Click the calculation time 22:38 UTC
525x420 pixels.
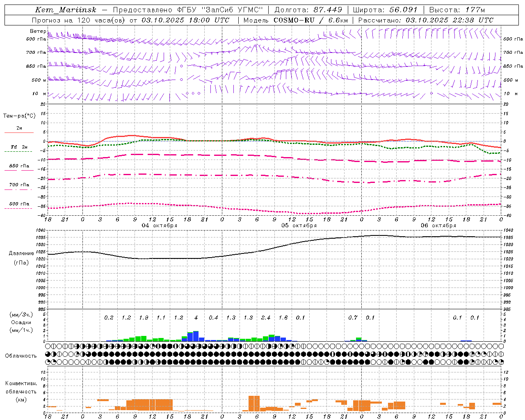[x=473, y=20]
